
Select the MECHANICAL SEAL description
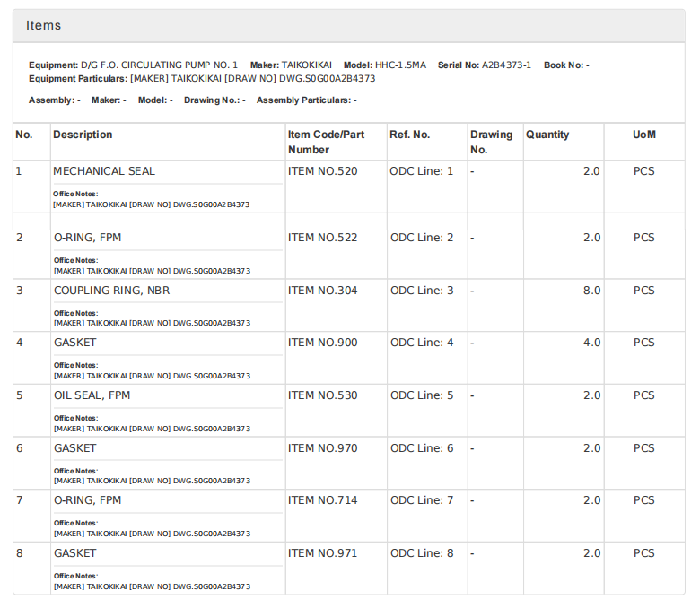tap(104, 171)
